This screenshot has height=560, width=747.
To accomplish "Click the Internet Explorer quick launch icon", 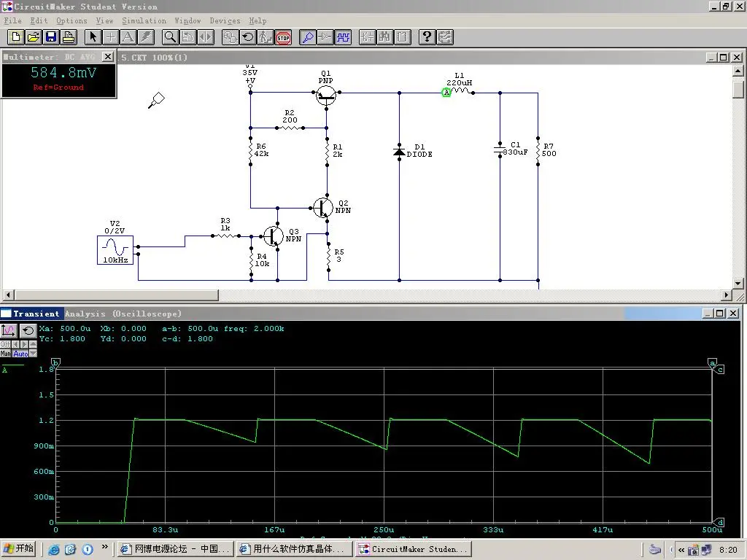I will point(54,550).
